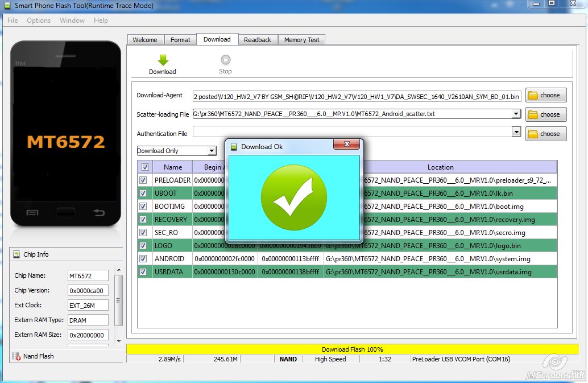
Task: Click the Authentication File input field
Action: [x=352, y=131]
